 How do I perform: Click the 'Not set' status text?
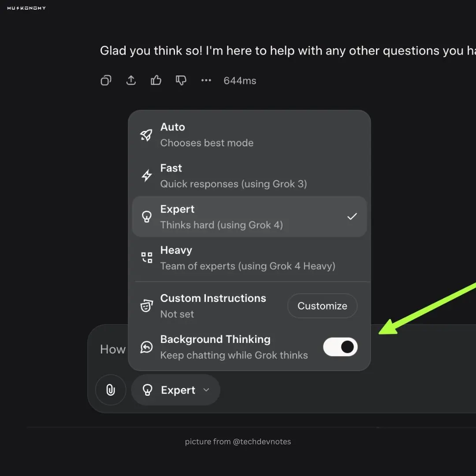(x=177, y=314)
